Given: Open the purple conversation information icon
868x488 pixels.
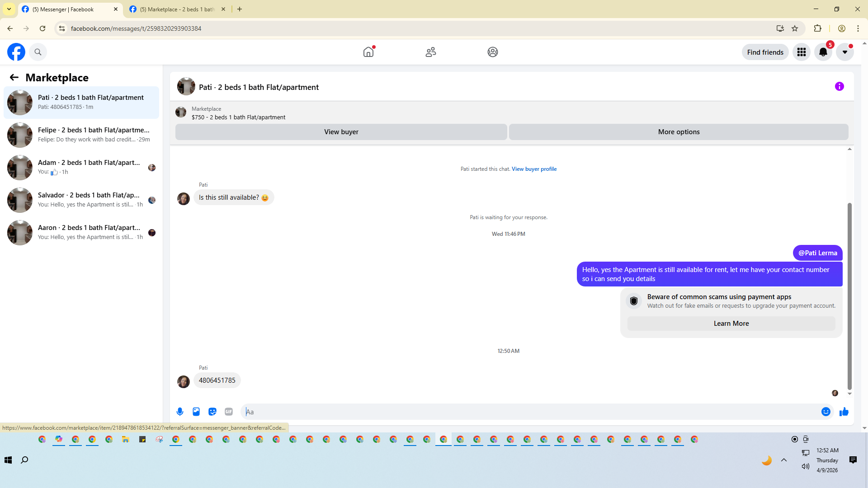Looking at the screenshot, I should (x=839, y=86).
